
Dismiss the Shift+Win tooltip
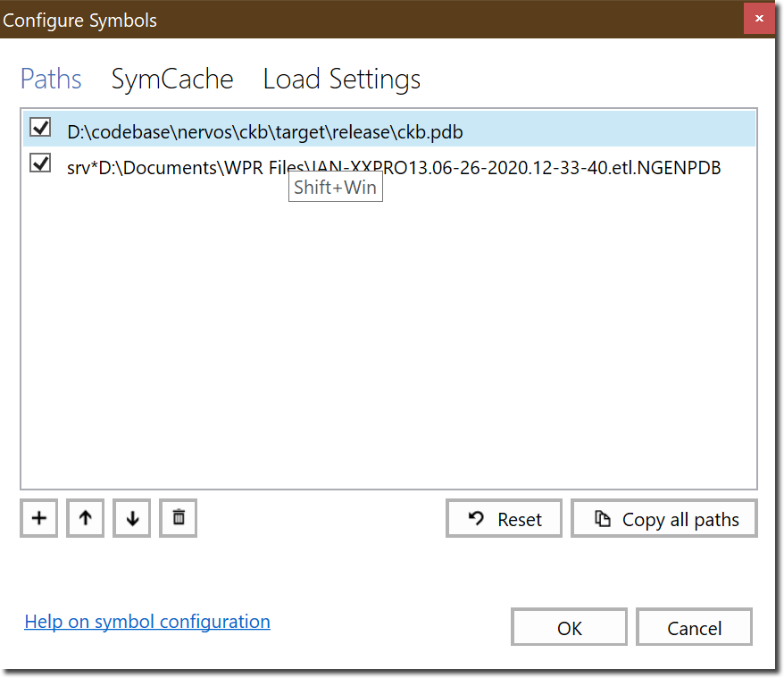(336, 187)
